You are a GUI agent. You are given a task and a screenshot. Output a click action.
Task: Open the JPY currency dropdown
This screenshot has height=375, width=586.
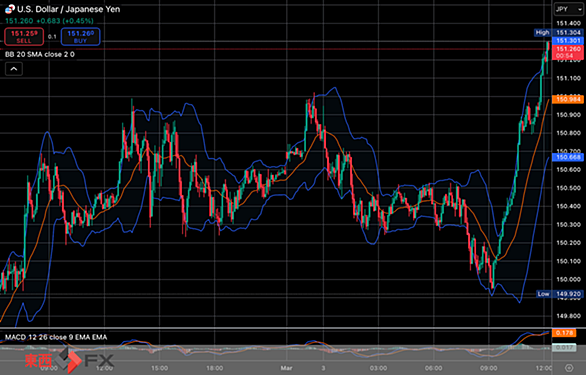click(568, 9)
